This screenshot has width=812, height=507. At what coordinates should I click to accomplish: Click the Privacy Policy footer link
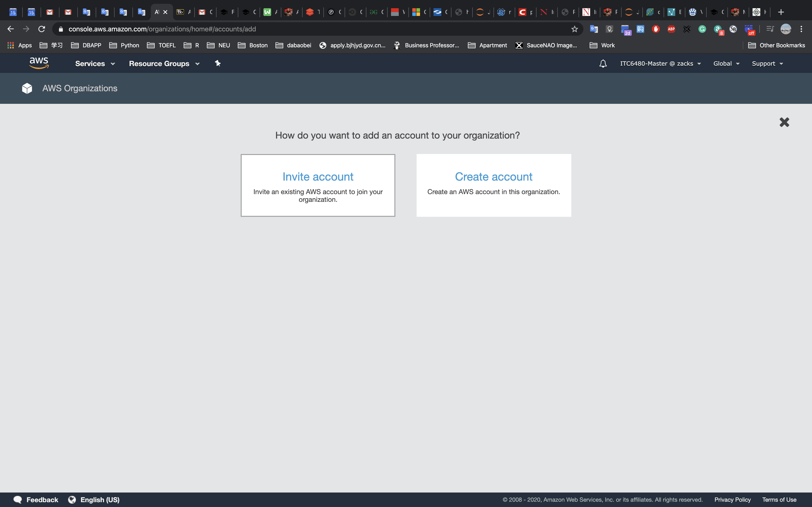[x=732, y=500]
